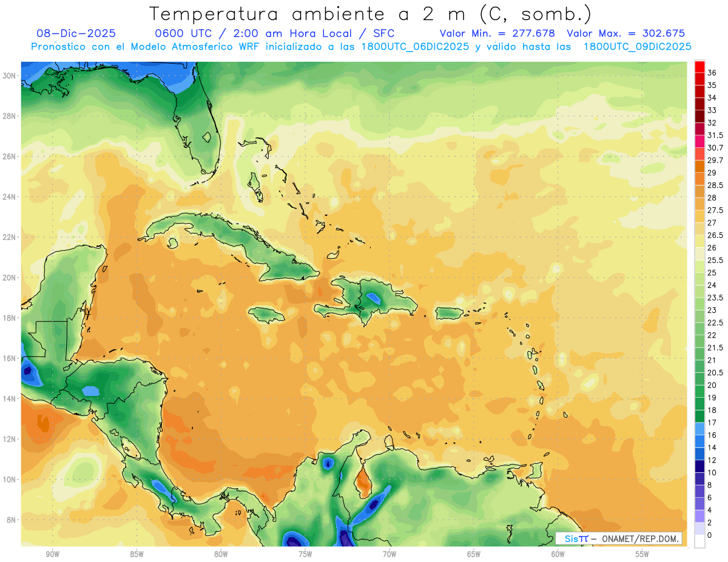Image resolution: width=728 pixels, height=562 pixels.
Task: Click the bright red swatch above legend value 36
Action: point(699,66)
